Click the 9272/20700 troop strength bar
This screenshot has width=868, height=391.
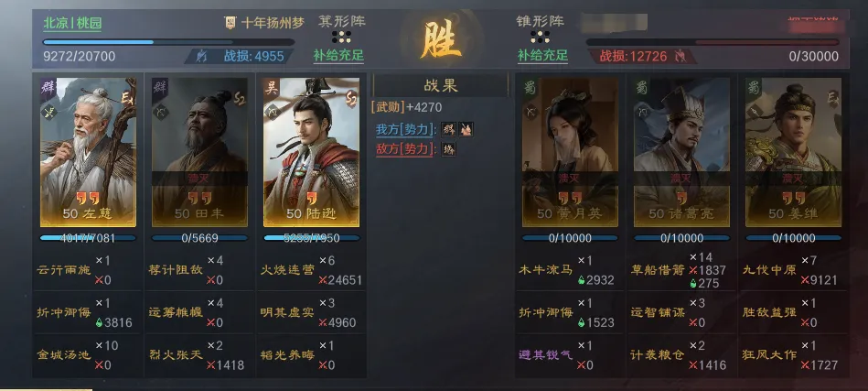168,42
